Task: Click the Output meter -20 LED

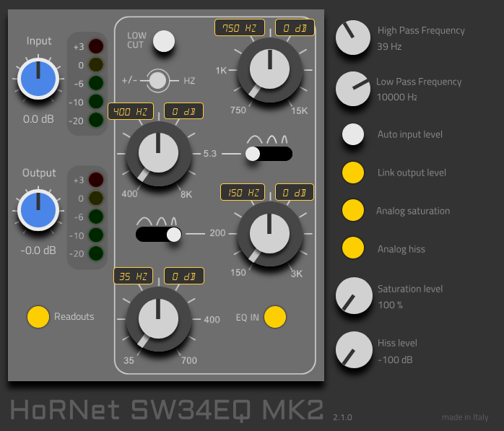Action: [96, 253]
